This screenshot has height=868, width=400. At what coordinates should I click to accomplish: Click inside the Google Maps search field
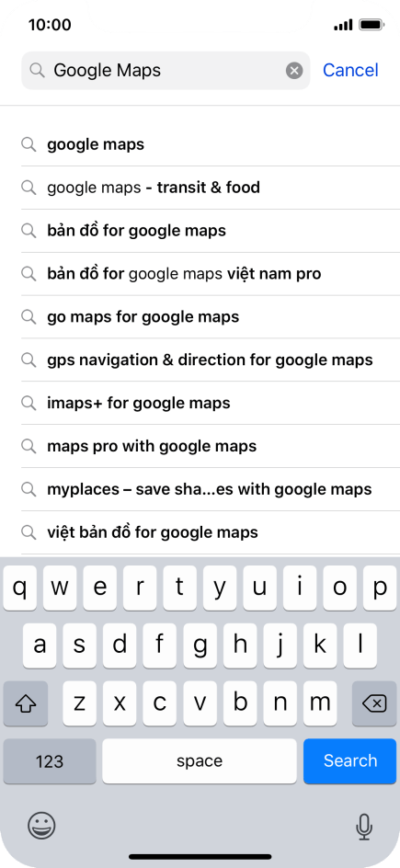coord(166,70)
